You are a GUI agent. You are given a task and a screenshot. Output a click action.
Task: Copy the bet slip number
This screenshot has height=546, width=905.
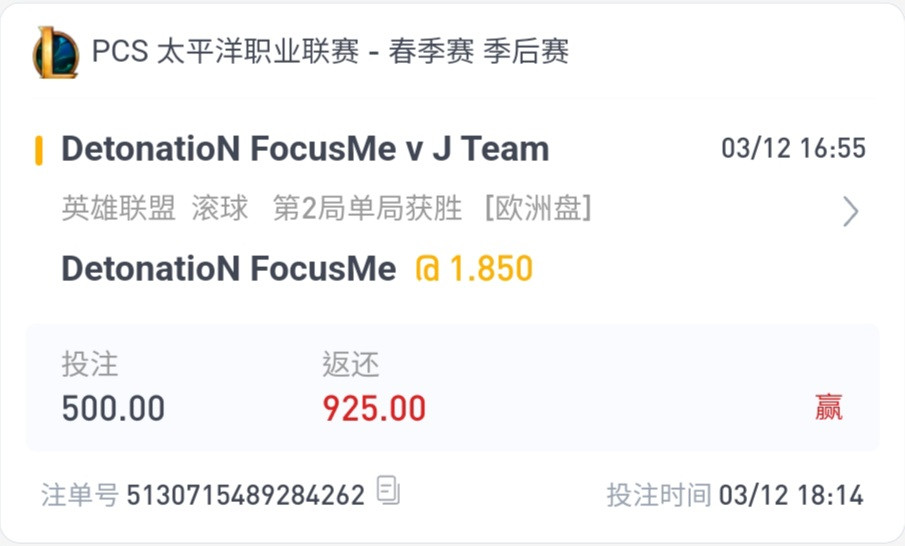pos(388,490)
